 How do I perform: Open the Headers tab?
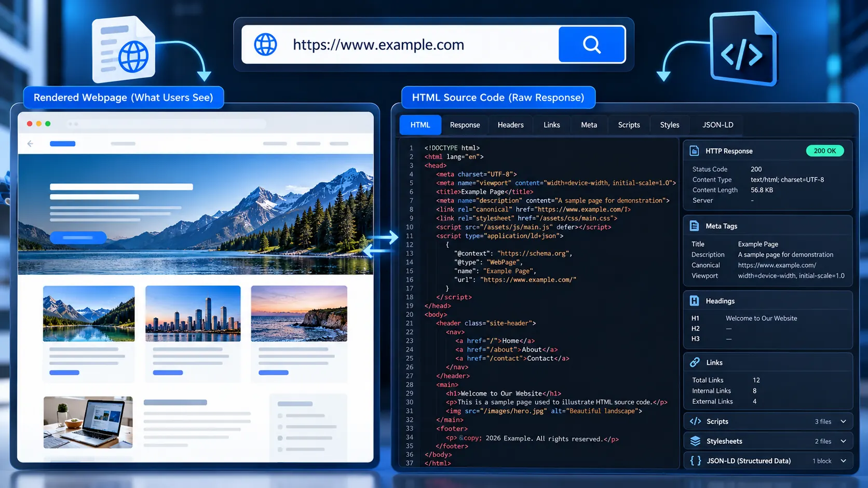pos(511,125)
